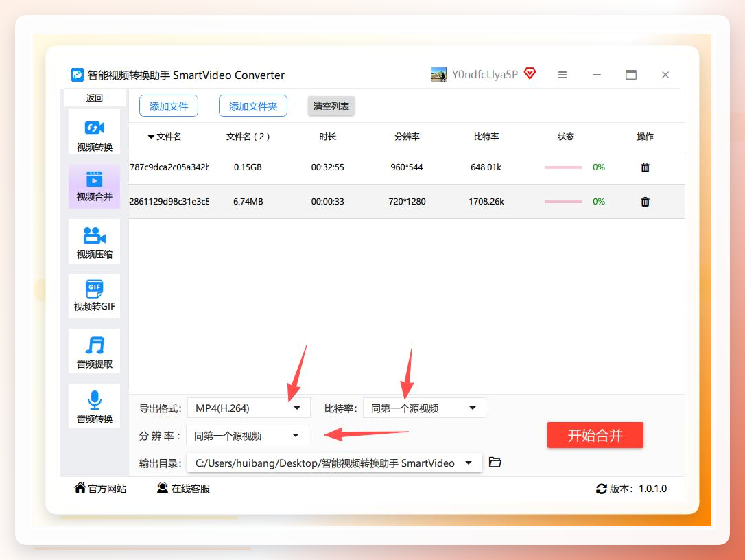Expand the 导出格式 MP4(H.264) dropdown

tap(248, 408)
